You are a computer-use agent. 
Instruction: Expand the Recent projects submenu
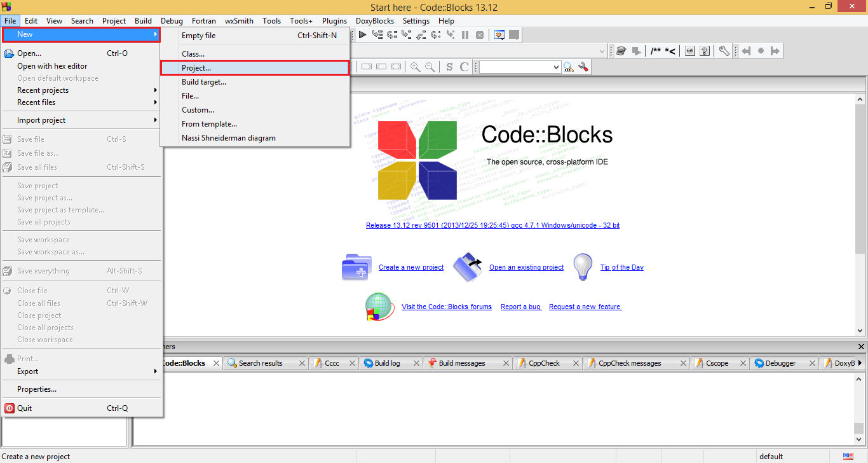pos(81,90)
